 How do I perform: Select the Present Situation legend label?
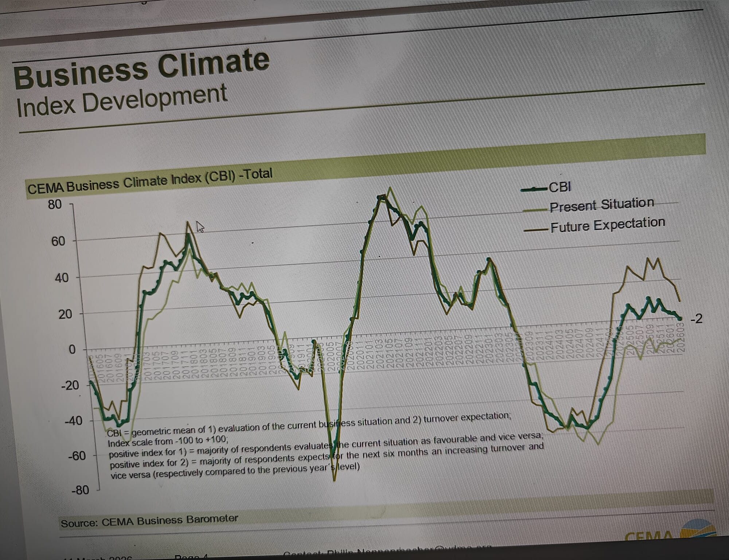[601, 205]
